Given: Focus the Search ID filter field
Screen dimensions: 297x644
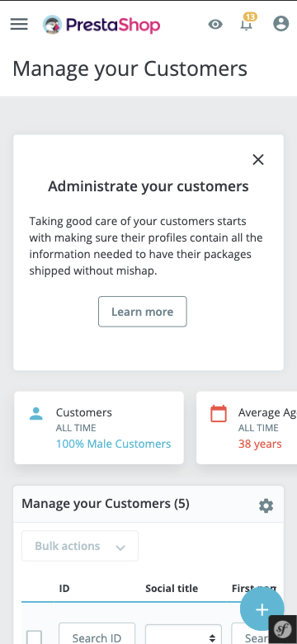Looking at the screenshot, I should (97, 634).
